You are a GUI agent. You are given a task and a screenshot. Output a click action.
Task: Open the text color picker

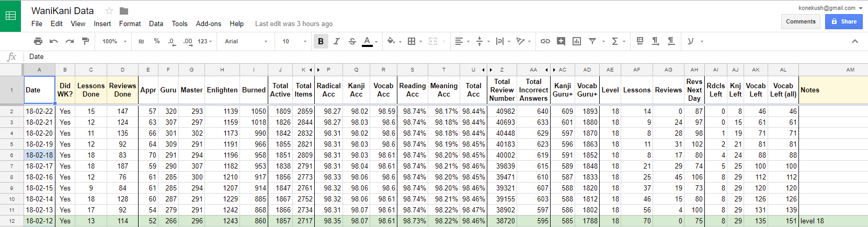(367, 41)
